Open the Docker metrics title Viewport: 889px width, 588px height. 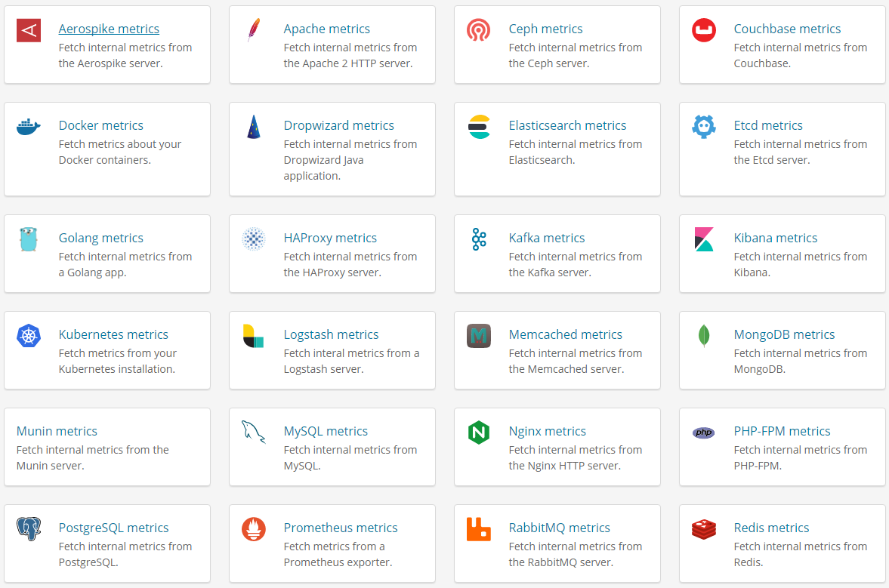[x=101, y=126]
